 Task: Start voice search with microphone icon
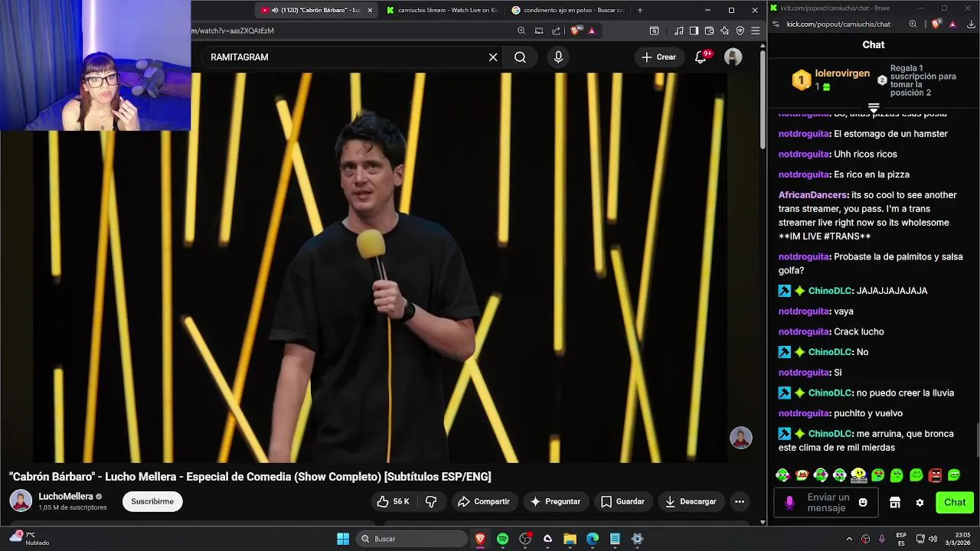click(558, 57)
